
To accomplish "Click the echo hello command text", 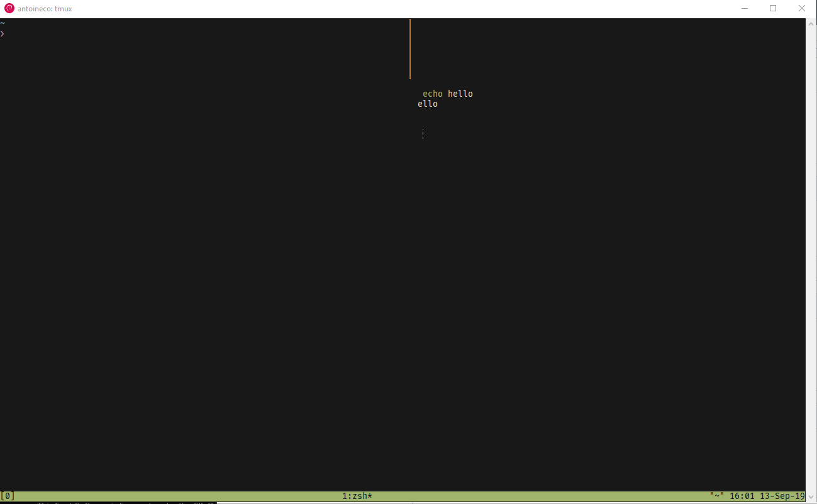I will click(447, 93).
